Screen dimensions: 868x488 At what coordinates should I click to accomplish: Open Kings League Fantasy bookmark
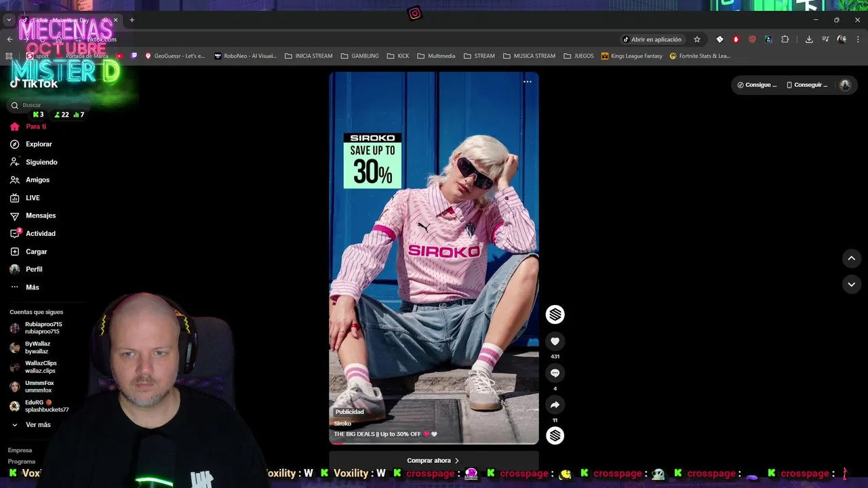coord(631,56)
